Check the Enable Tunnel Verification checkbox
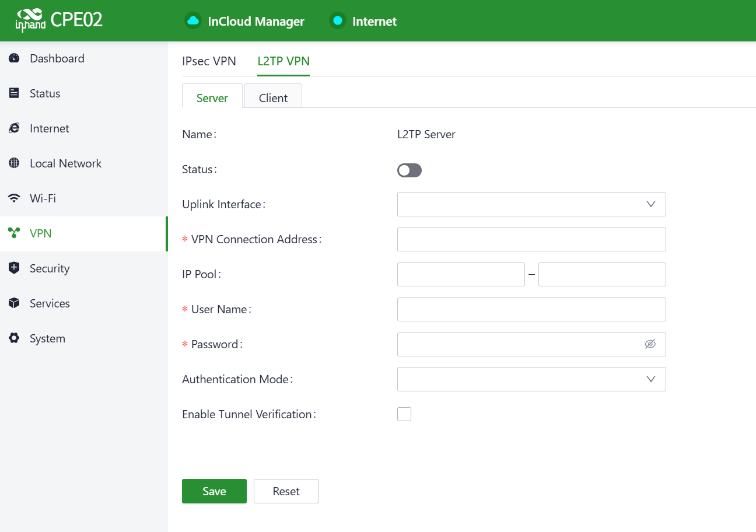This screenshot has height=532, width=756. [x=404, y=414]
